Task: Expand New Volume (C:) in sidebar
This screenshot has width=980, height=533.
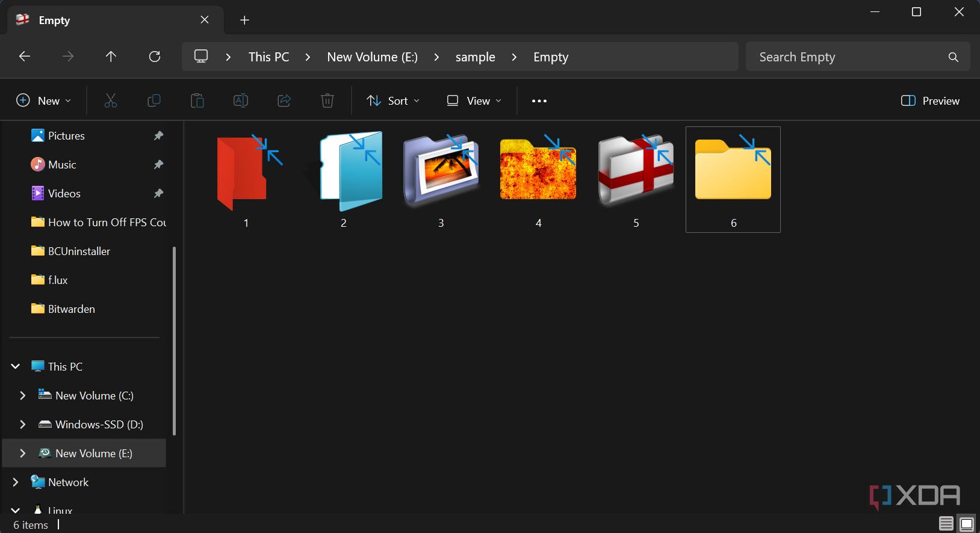Action: (x=23, y=395)
